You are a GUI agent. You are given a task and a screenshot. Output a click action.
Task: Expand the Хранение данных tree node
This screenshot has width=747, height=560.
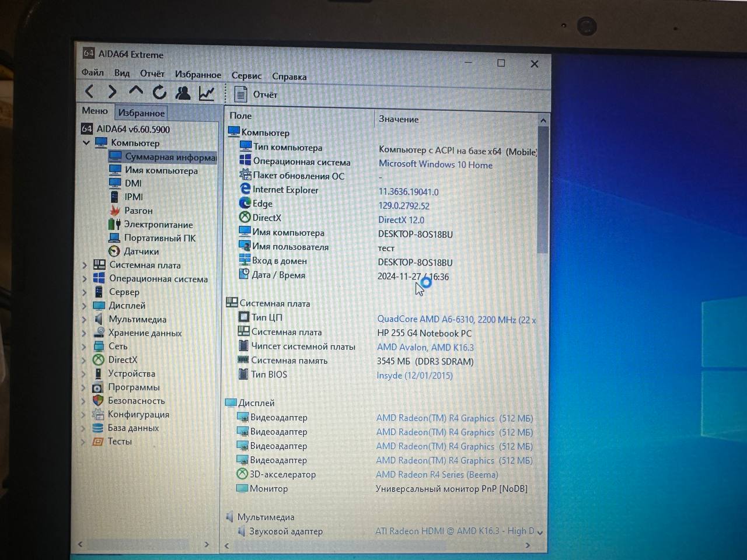pos(85,333)
